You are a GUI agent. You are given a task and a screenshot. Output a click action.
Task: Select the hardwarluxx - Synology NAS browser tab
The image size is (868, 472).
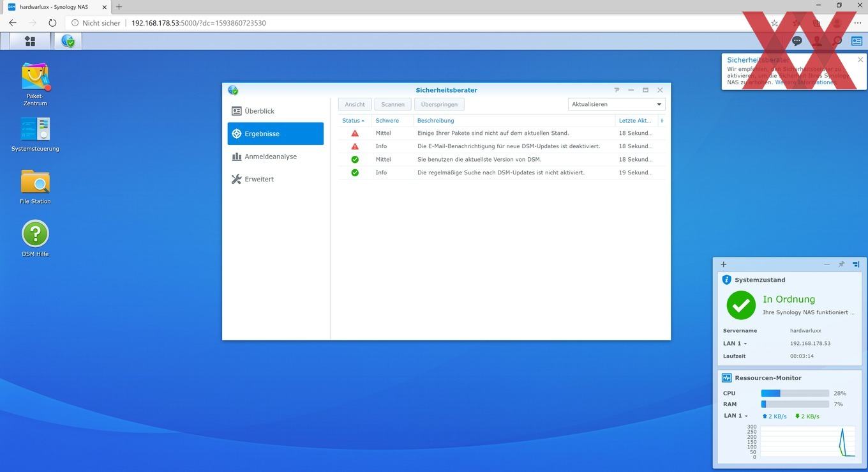pyautogui.click(x=56, y=6)
